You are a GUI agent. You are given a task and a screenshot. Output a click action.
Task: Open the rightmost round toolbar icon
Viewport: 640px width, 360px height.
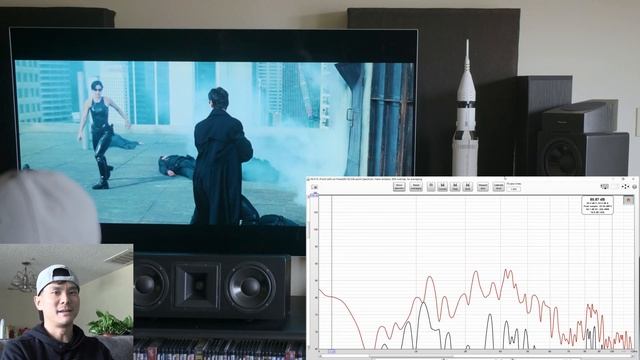pyautogui.click(x=635, y=187)
